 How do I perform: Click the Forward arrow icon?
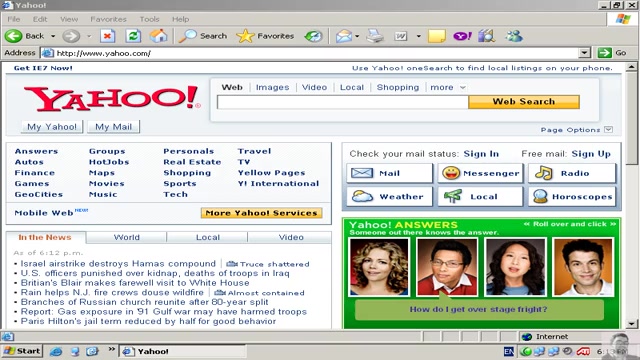tap(71, 36)
